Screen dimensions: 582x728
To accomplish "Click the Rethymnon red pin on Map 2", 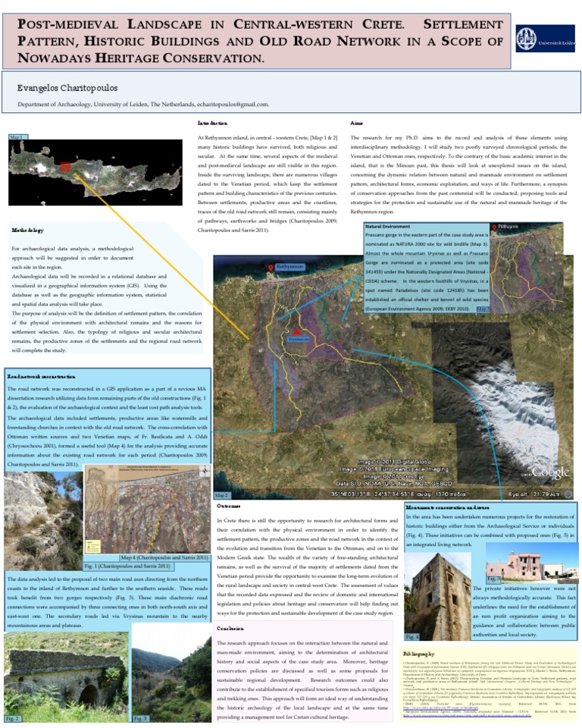I will pyautogui.click(x=271, y=268).
